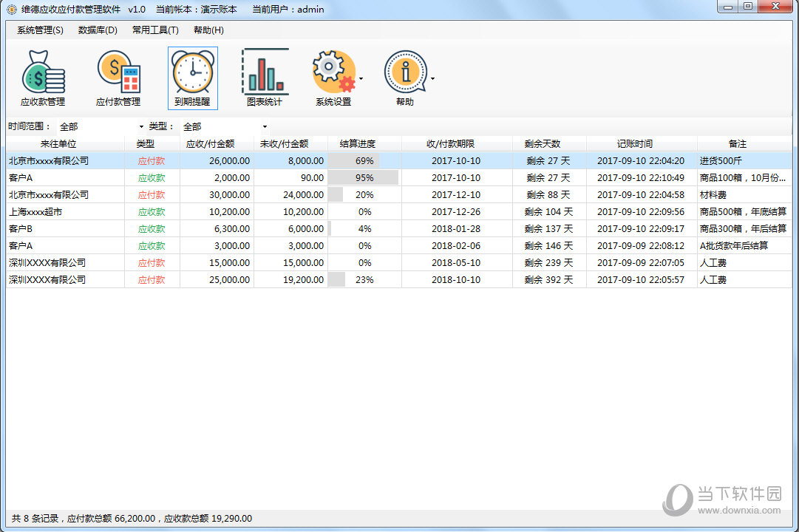Open the 数据库(D) menu
The width and height of the screenshot is (799, 532).
click(x=98, y=30)
